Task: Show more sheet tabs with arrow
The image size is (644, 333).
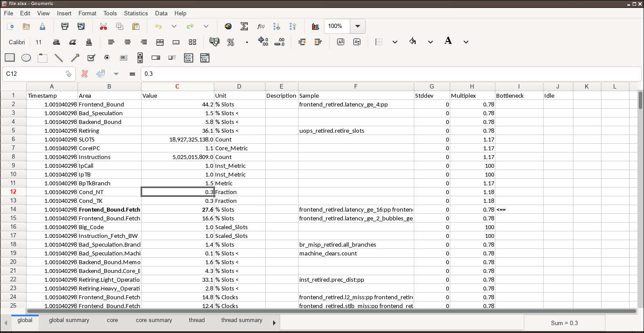Action: (x=274, y=323)
